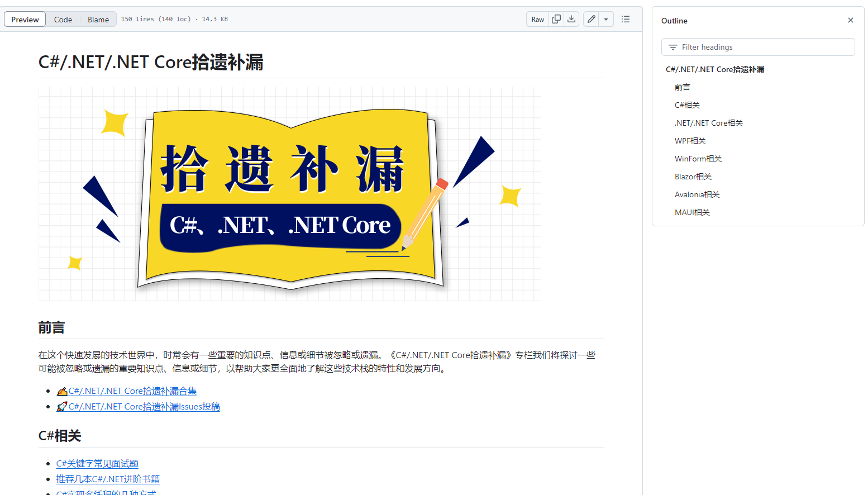Switch to the Code tab
This screenshot has height=495, width=868.
point(63,20)
